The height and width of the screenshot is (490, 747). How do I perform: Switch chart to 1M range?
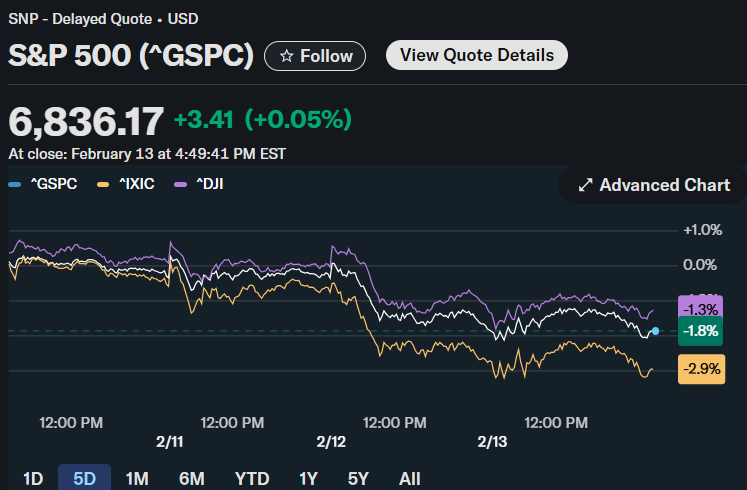tap(137, 478)
